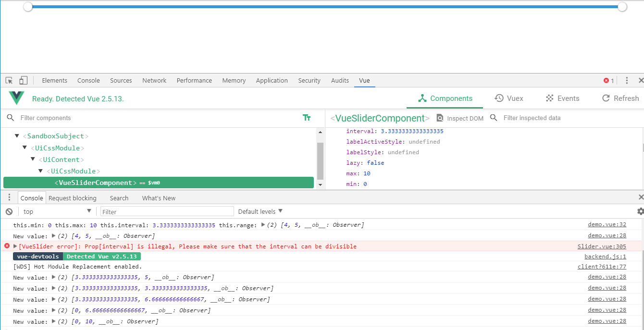Open the Memory panel
The image size is (644, 330).
(234, 81)
